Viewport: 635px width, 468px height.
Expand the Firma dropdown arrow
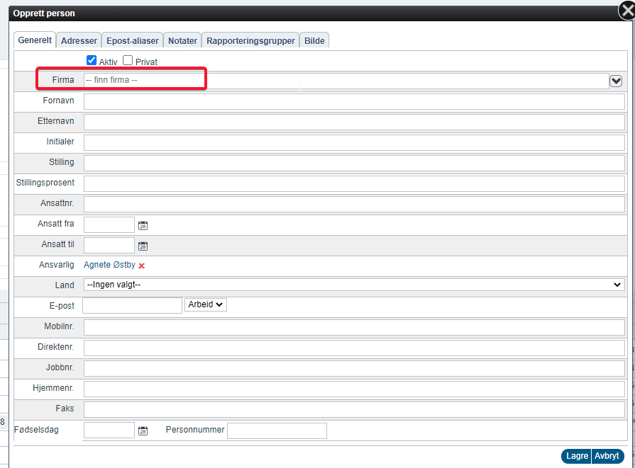pyautogui.click(x=616, y=81)
